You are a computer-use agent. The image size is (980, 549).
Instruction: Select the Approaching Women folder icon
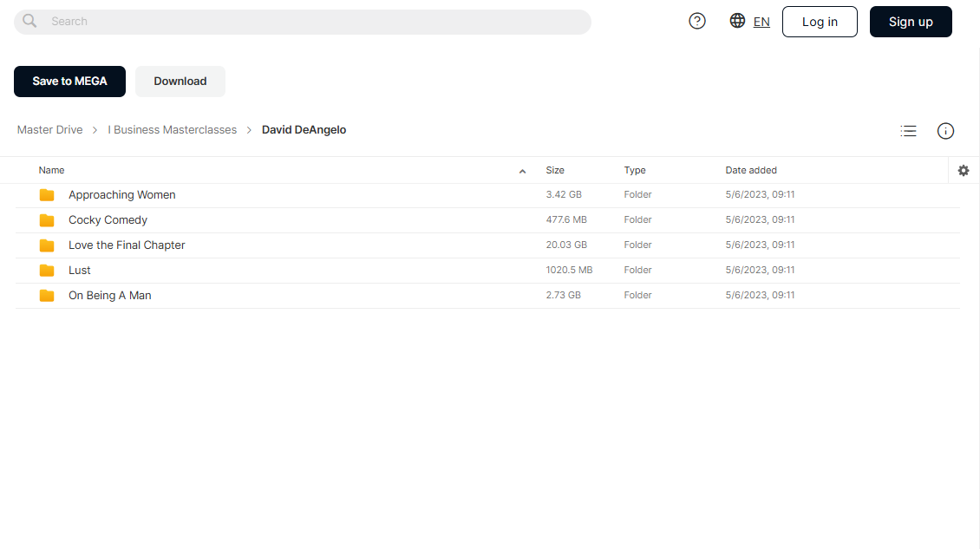pyautogui.click(x=47, y=195)
